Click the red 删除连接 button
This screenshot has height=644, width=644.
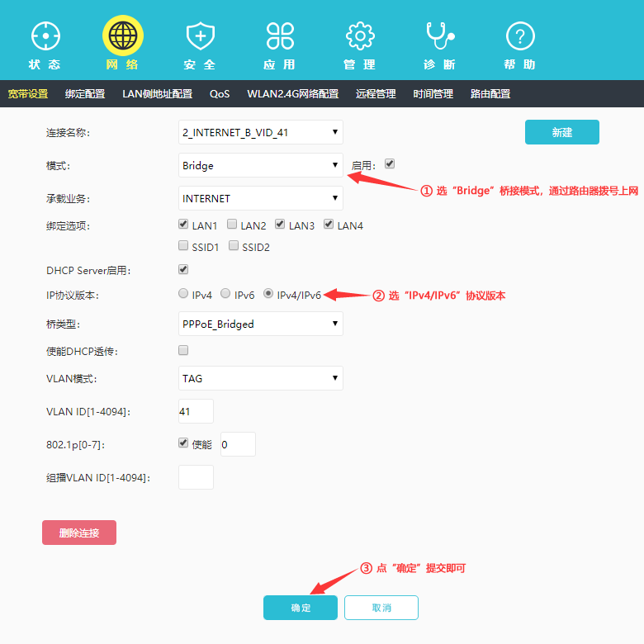pyautogui.click(x=79, y=533)
